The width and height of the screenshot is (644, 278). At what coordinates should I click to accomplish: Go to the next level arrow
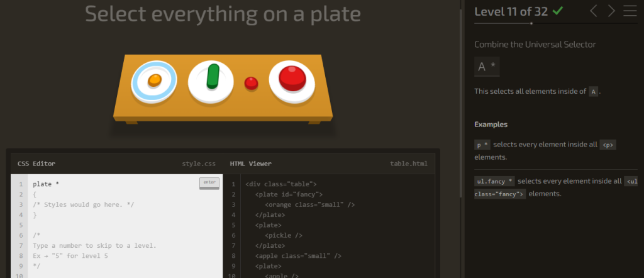tap(611, 11)
